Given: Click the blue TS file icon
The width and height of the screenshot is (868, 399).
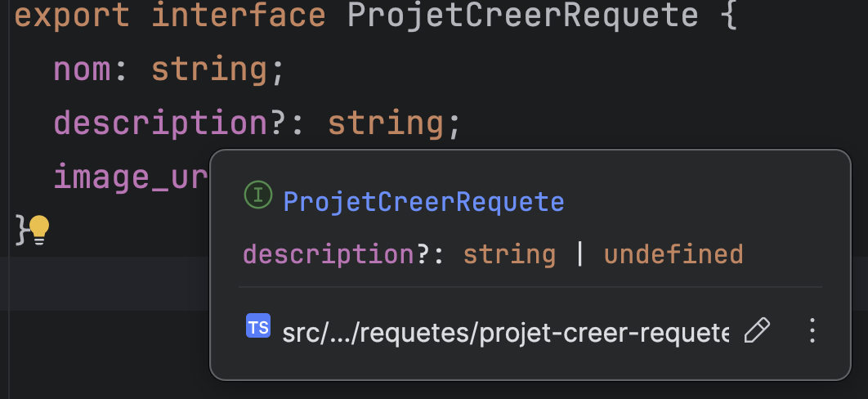Looking at the screenshot, I should tap(258, 327).
